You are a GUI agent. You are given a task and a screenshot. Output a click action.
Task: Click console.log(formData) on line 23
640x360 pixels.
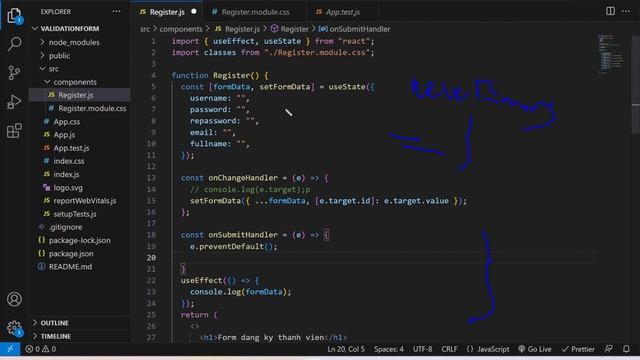click(240, 292)
